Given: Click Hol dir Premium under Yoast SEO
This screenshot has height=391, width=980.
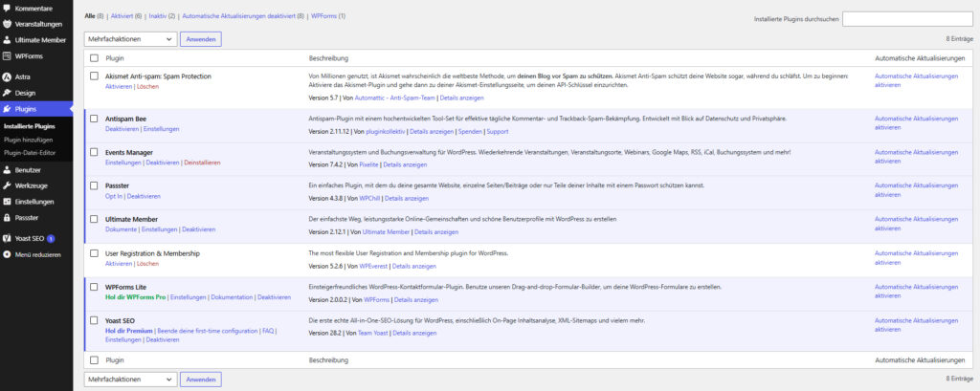Looking at the screenshot, I should click(129, 331).
